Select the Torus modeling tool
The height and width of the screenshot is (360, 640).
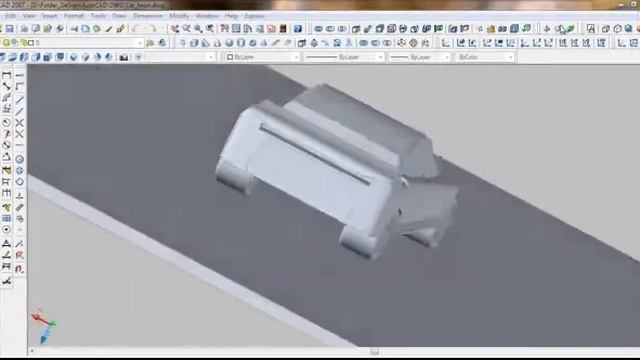pos(253,43)
